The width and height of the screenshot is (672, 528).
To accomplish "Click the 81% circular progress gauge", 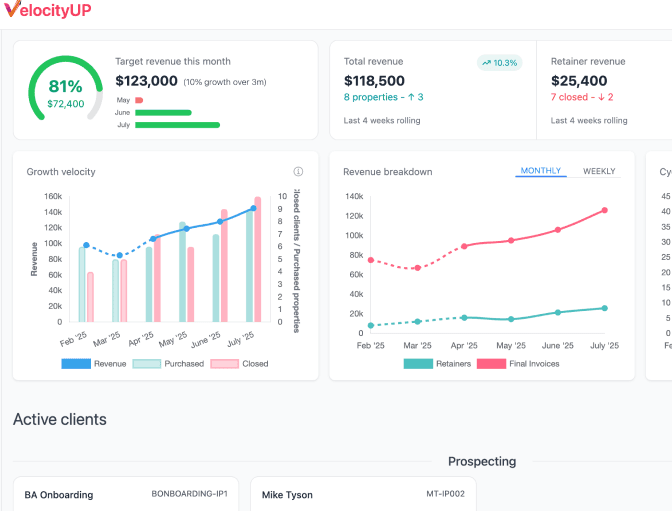I will coord(65,92).
